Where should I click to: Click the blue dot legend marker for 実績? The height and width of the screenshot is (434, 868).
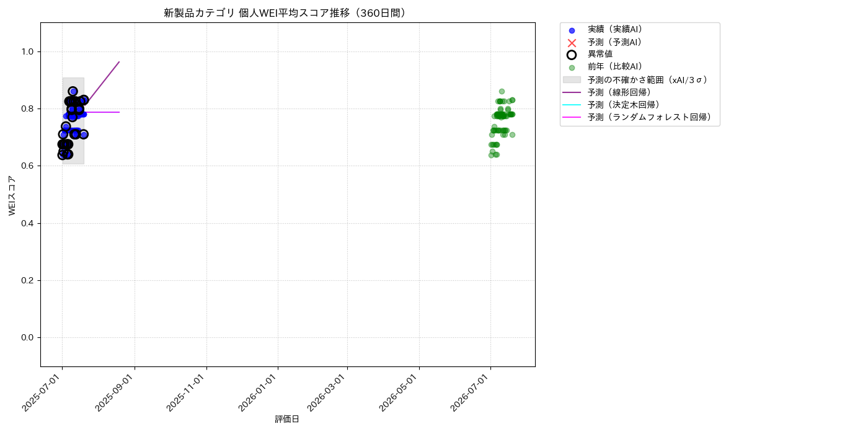[x=572, y=30]
